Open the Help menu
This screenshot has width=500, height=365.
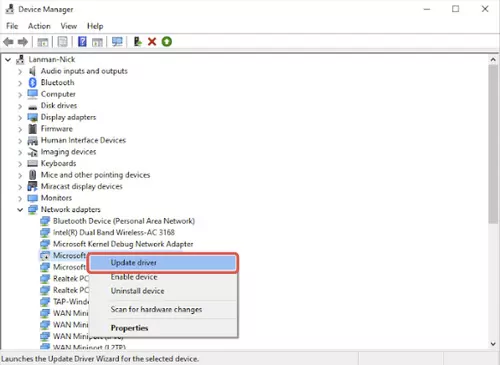(x=95, y=26)
